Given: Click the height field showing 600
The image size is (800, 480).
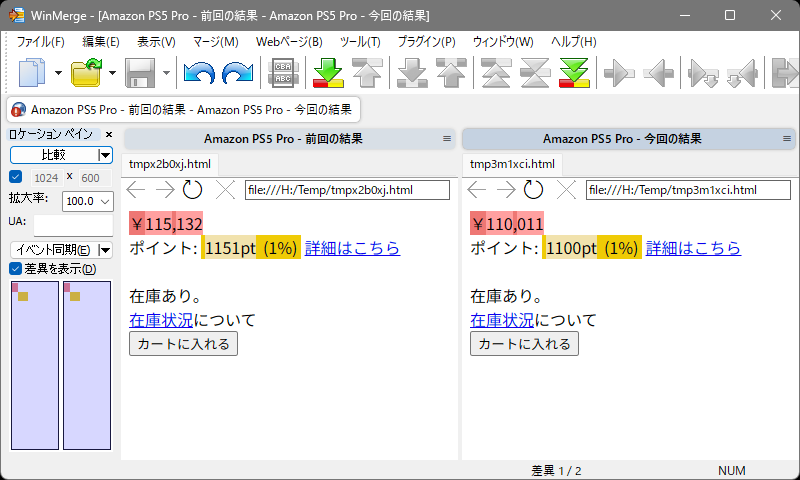Looking at the screenshot, I should (x=95, y=178).
